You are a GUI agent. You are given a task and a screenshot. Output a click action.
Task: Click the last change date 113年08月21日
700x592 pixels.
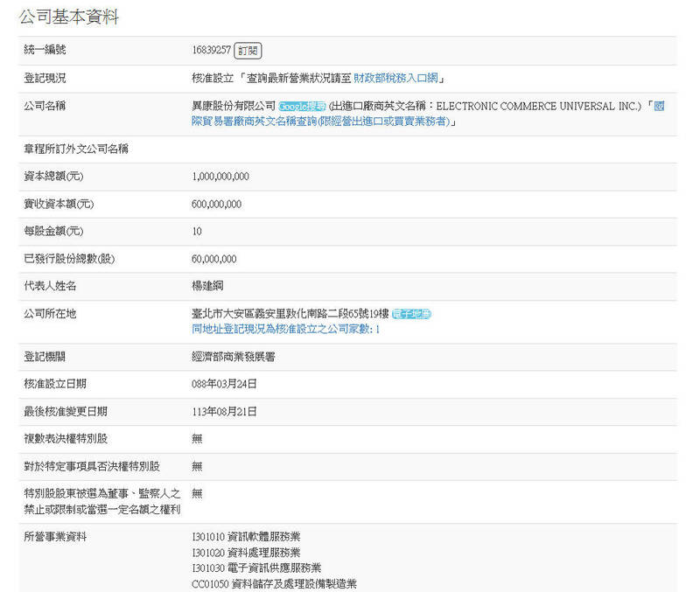pos(224,411)
